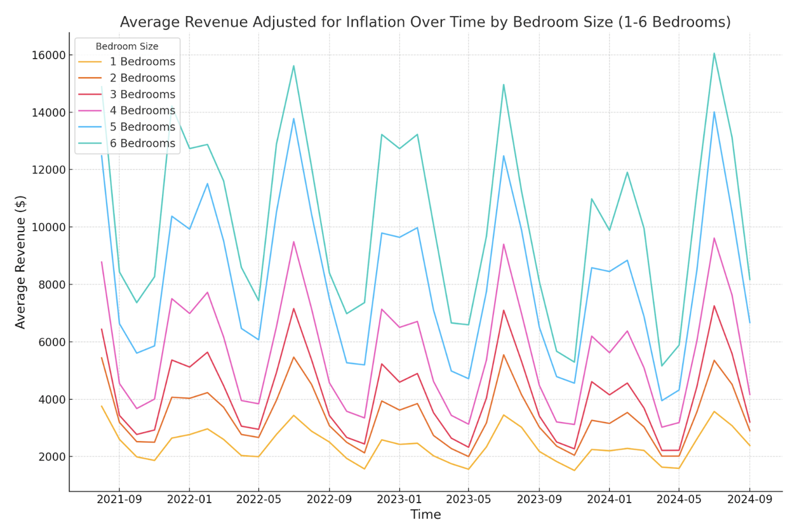
Task: Select the 3 Bedrooms legend label
Action: tap(142, 94)
